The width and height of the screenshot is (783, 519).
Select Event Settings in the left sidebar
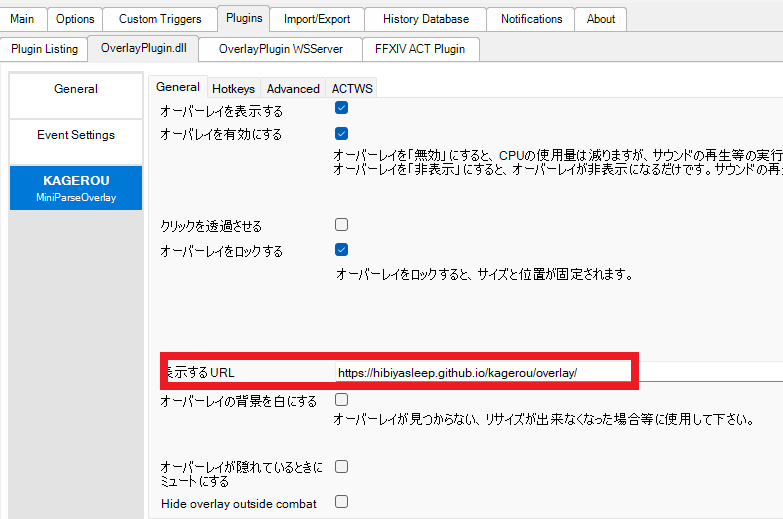click(76, 135)
